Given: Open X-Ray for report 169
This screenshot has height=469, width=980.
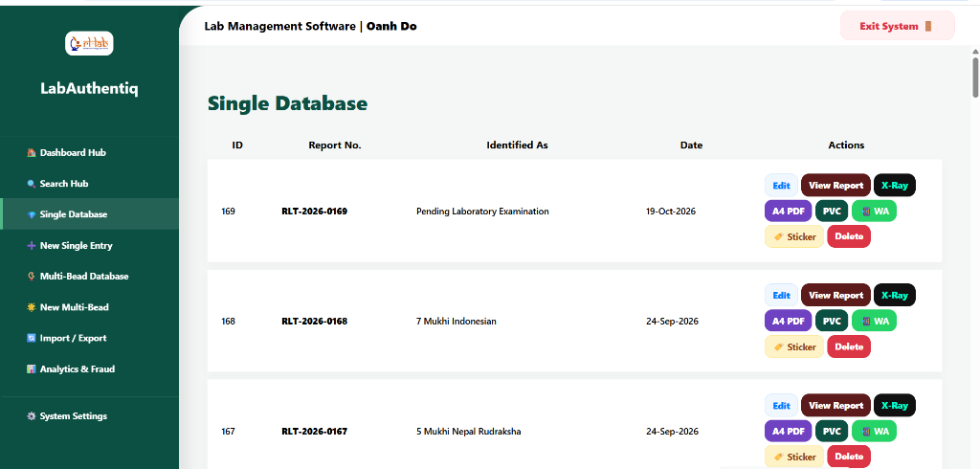Looking at the screenshot, I should 895,185.
